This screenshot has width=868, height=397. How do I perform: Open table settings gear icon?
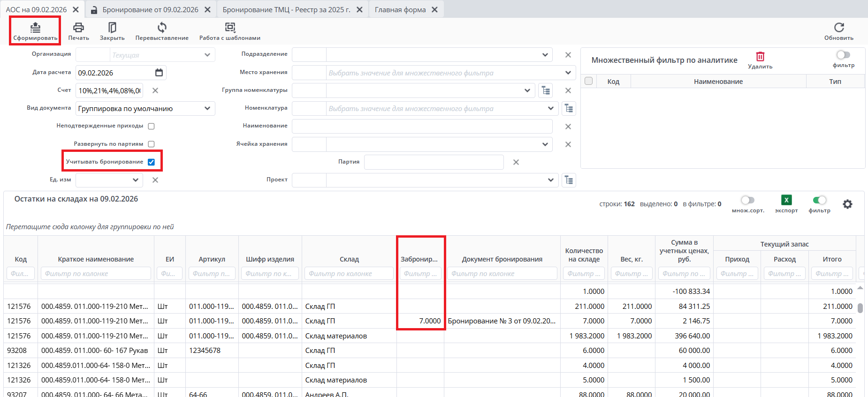[847, 204]
